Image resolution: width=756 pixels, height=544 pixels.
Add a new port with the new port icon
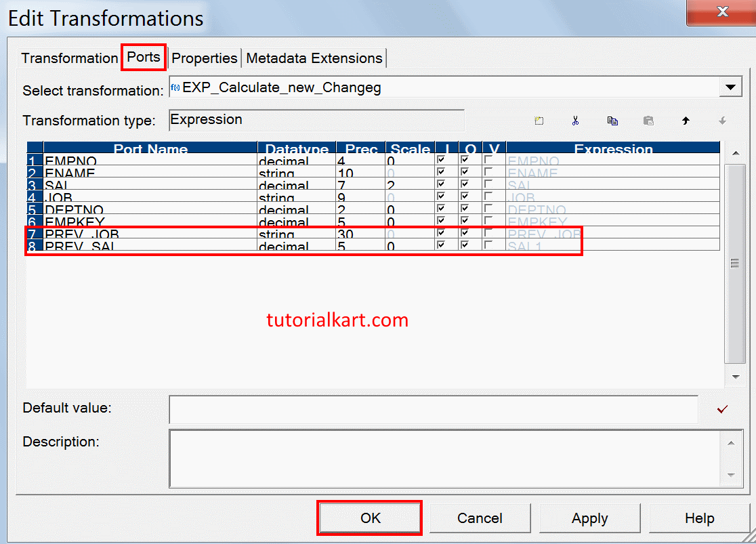click(539, 120)
